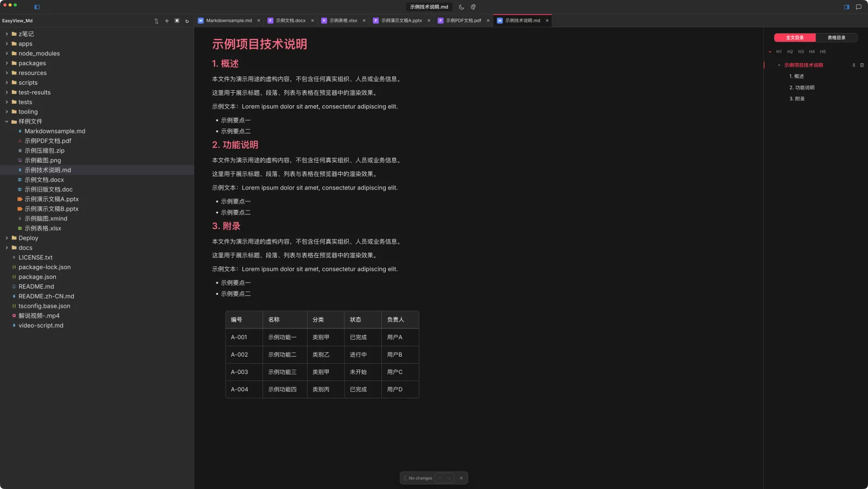Open the theme palette icon
Image resolution: width=868 pixels, height=489 pixels.
pyautogui.click(x=473, y=7)
